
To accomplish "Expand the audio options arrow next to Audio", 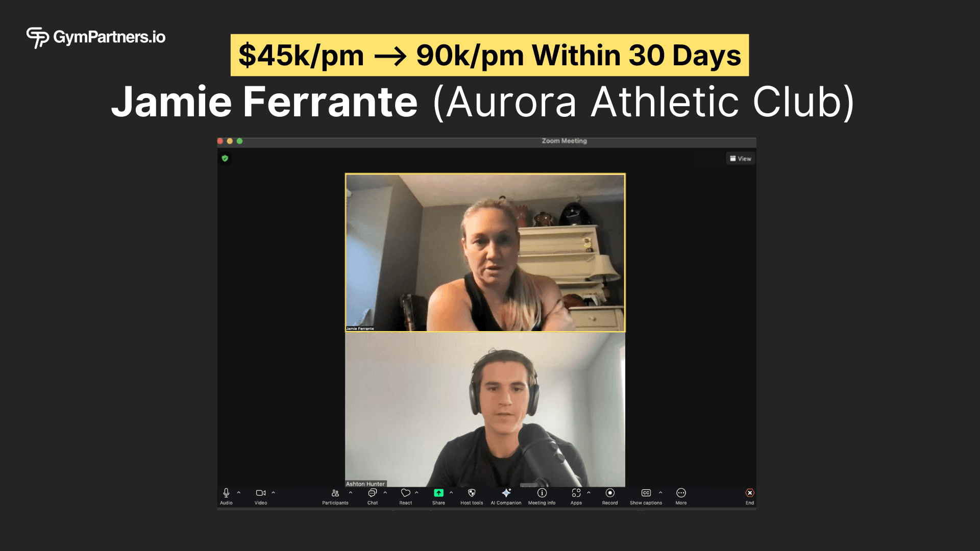I will [239, 493].
